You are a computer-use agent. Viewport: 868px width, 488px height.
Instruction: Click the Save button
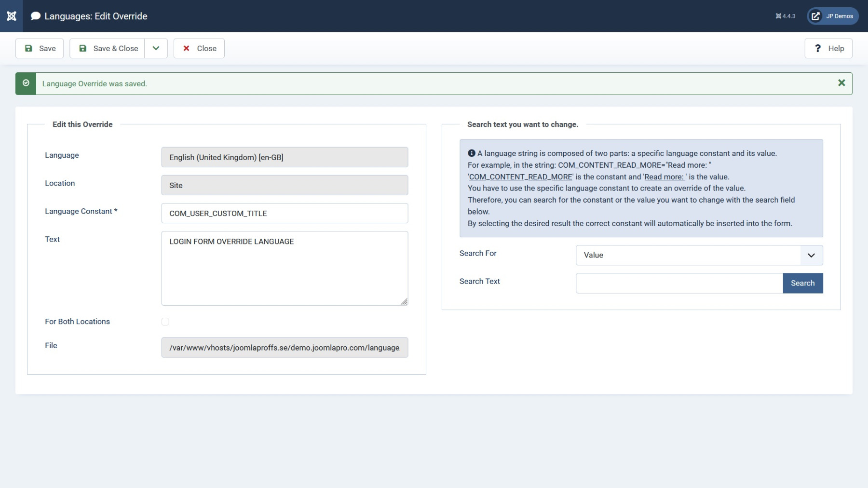[x=40, y=48]
